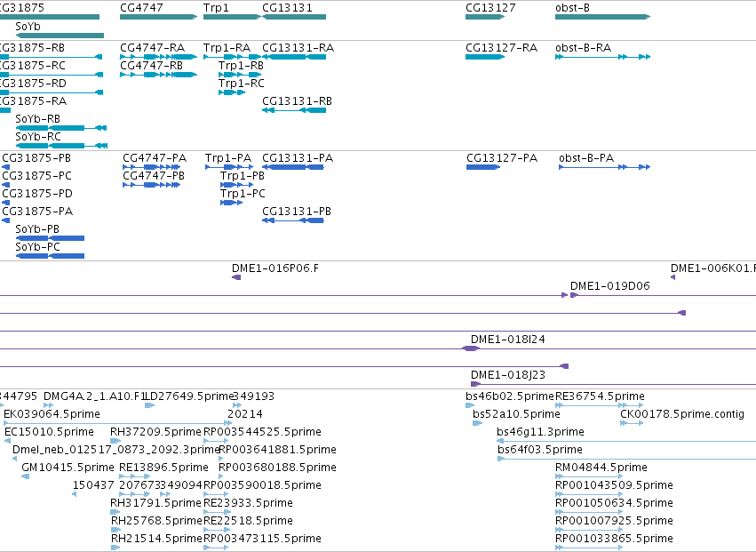The image size is (756, 552).
Task: Select transcript CG13131-RB
Action: coord(294,110)
